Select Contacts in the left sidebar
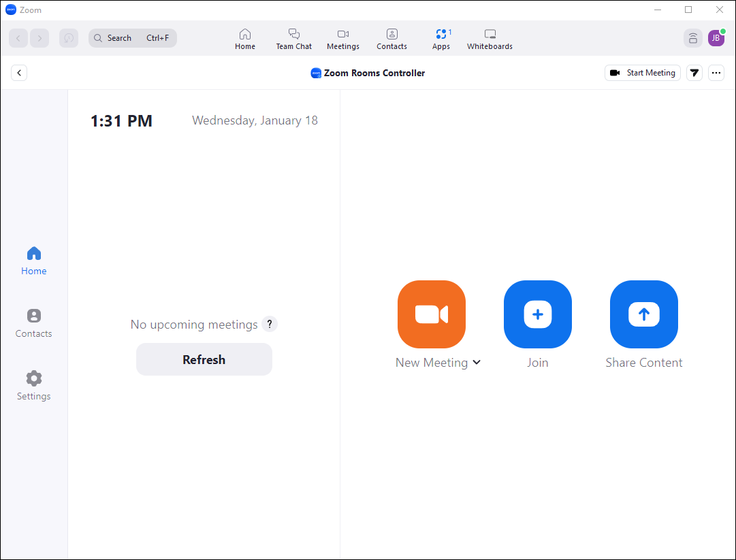Viewport: 736px width, 560px height. [x=34, y=324]
